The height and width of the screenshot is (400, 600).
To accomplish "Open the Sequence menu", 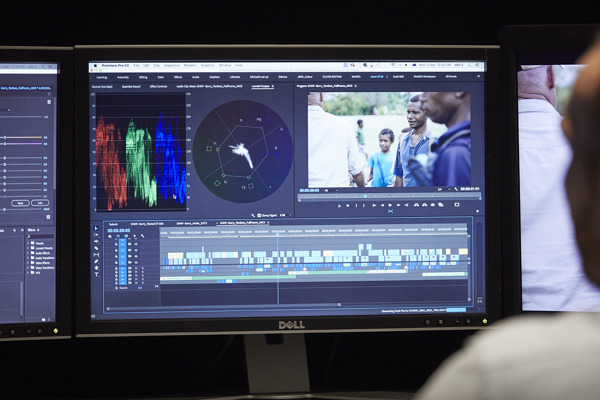I will tap(172, 65).
